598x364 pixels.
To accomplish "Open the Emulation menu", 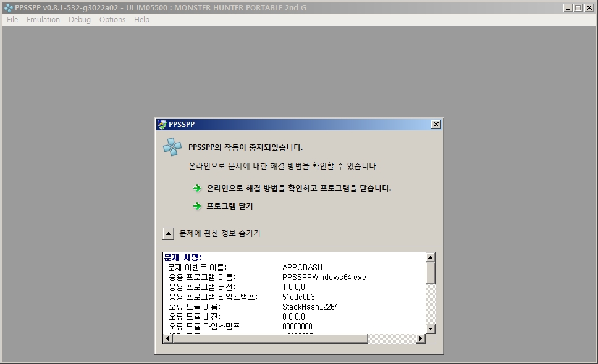I will pyautogui.click(x=43, y=20).
